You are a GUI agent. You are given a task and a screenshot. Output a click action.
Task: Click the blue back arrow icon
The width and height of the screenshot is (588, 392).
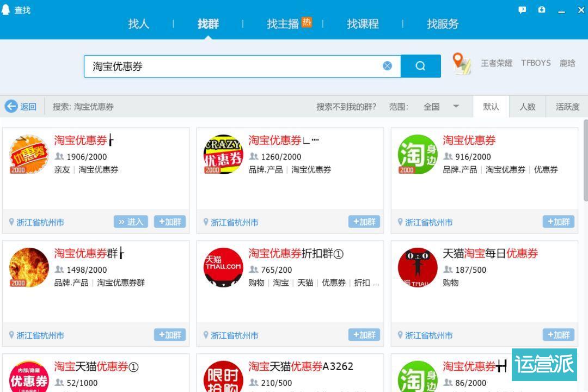[x=11, y=106]
